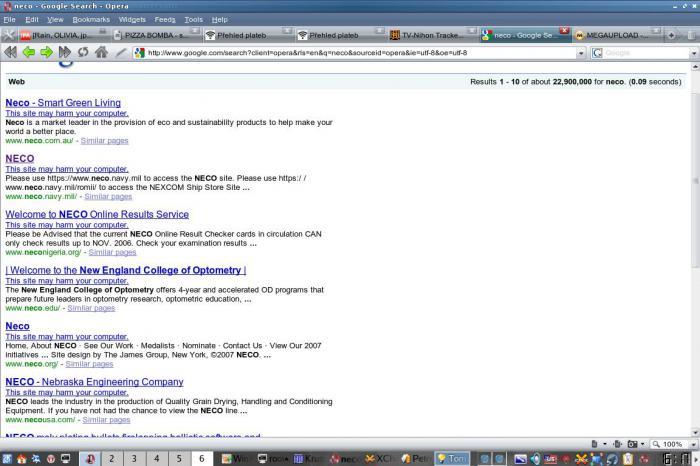Open NECO - Nebraska Engineering Company result
This screenshot has width=700, height=466.
point(94,382)
